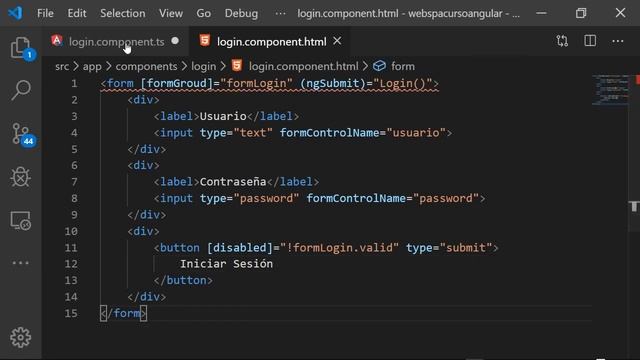Open the Remote Explorer icon
This screenshot has width=640, height=360.
tap(20, 221)
